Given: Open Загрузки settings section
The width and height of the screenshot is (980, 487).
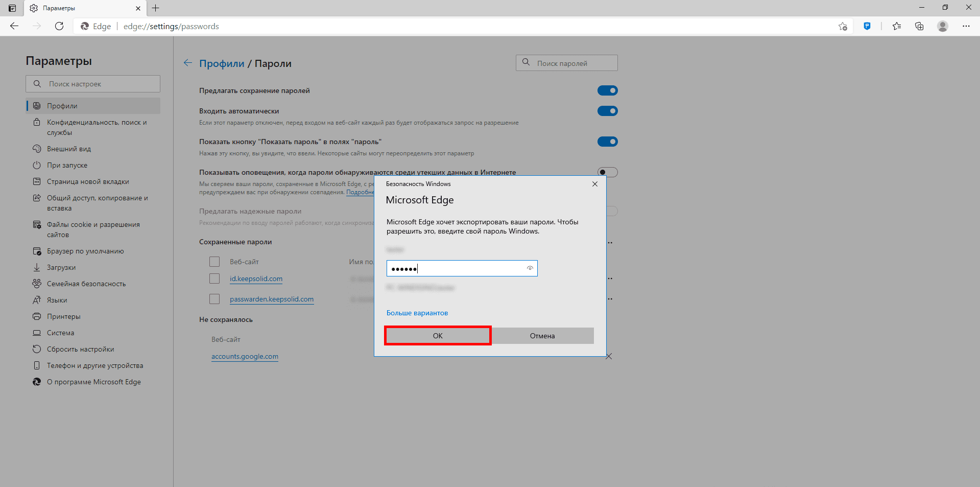Looking at the screenshot, I should (61, 267).
